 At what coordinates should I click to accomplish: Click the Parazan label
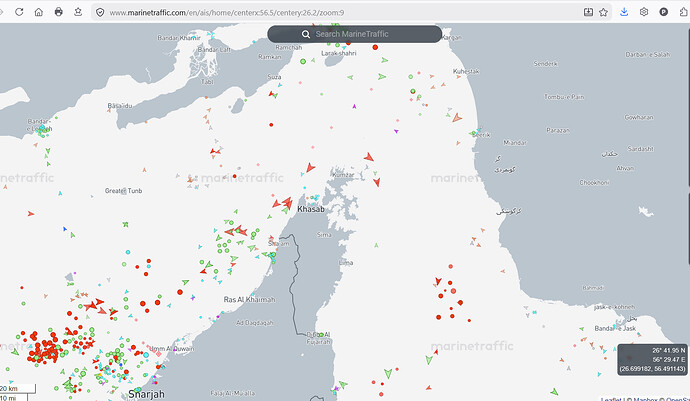pyautogui.click(x=558, y=130)
